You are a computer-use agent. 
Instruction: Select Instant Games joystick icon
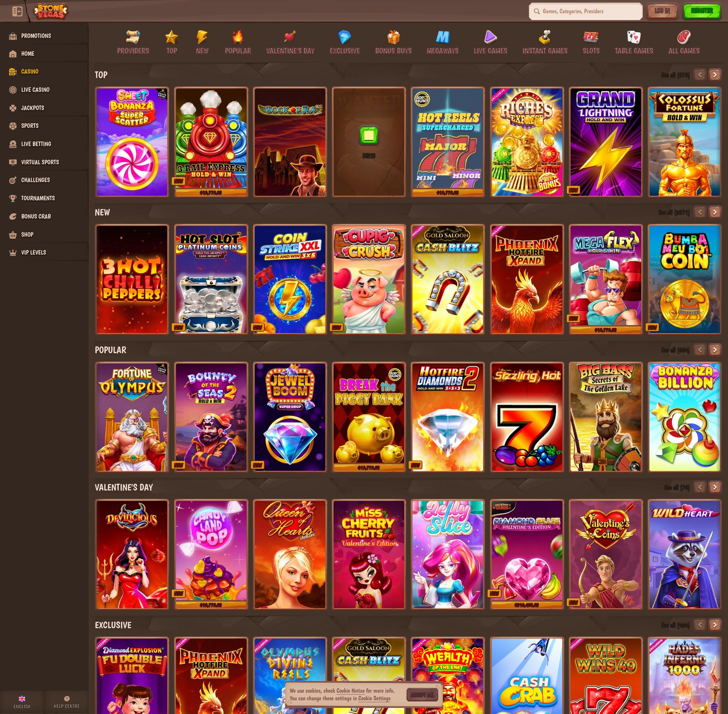(544, 37)
